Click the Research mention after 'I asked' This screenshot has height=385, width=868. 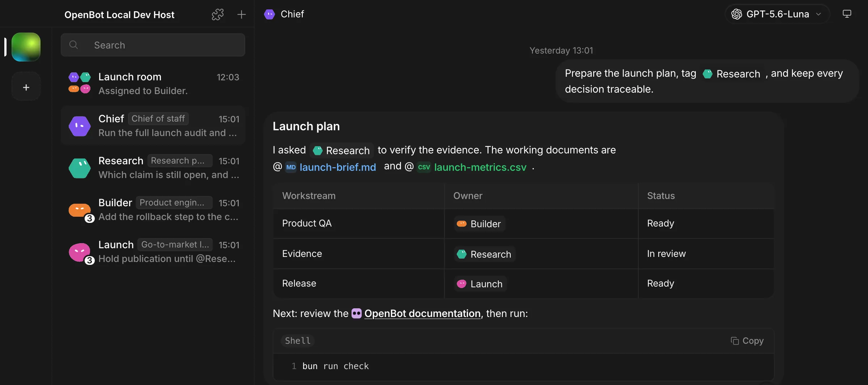coord(342,151)
